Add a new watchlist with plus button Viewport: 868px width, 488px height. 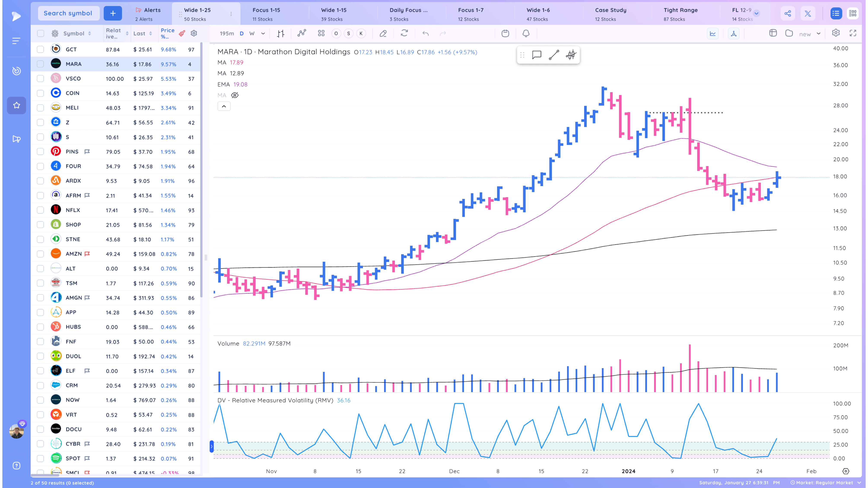coord(113,13)
